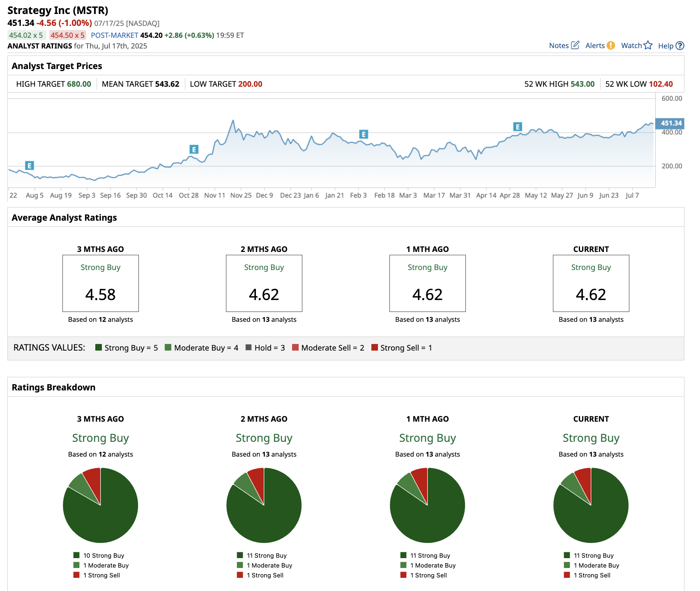The height and width of the screenshot is (591, 700).
Task: Click the 2 MTHS AGO rating box 4.62
Action: tap(264, 283)
